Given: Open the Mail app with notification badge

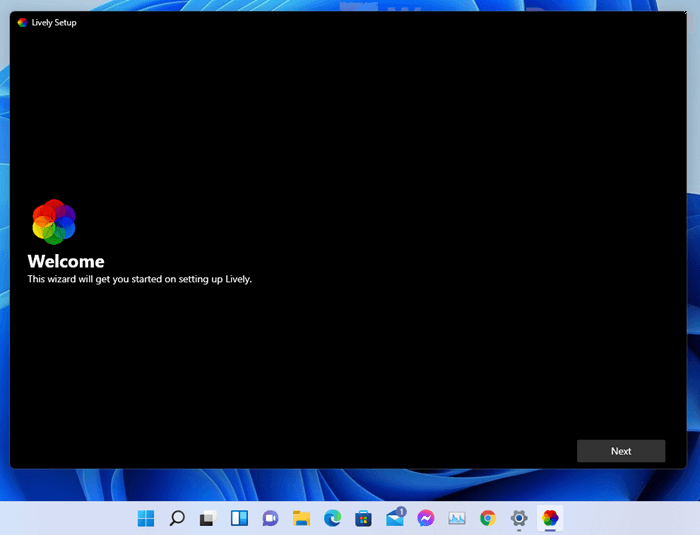Looking at the screenshot, I should point(396,517).
